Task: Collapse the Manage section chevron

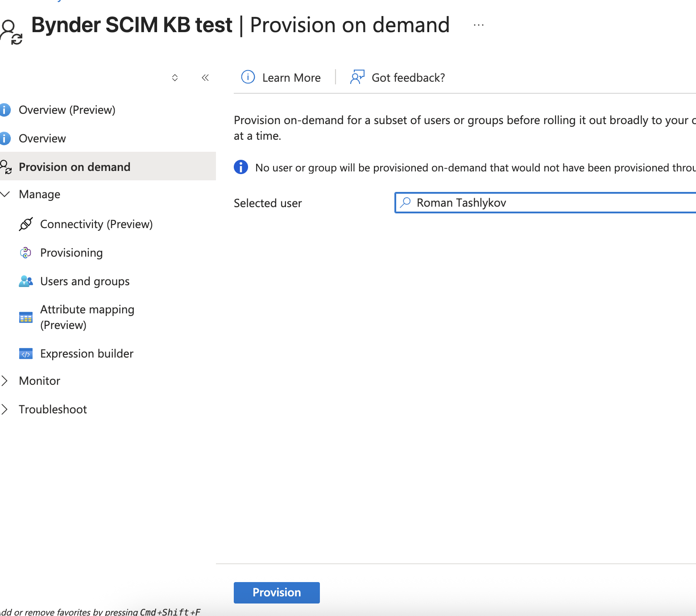Action: [x=5, y=194]
